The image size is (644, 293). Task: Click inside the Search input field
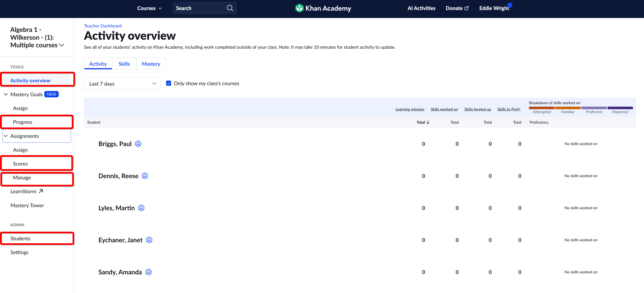point(198,8)
